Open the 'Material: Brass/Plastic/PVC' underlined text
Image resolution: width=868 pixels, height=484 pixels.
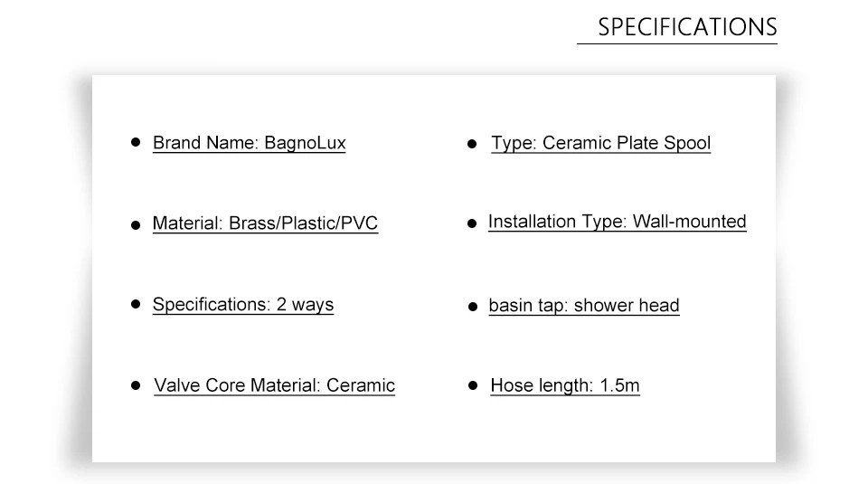[x=265, y=223]
